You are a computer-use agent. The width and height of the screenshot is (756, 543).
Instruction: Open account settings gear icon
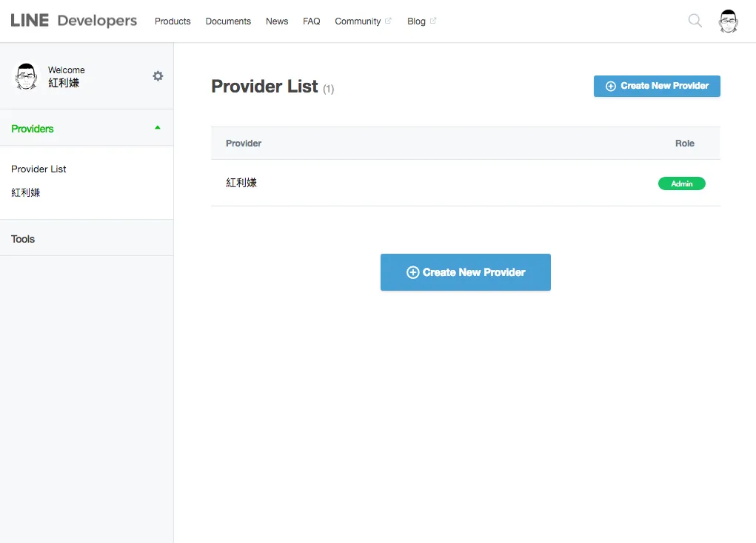[x=158, y=76]
